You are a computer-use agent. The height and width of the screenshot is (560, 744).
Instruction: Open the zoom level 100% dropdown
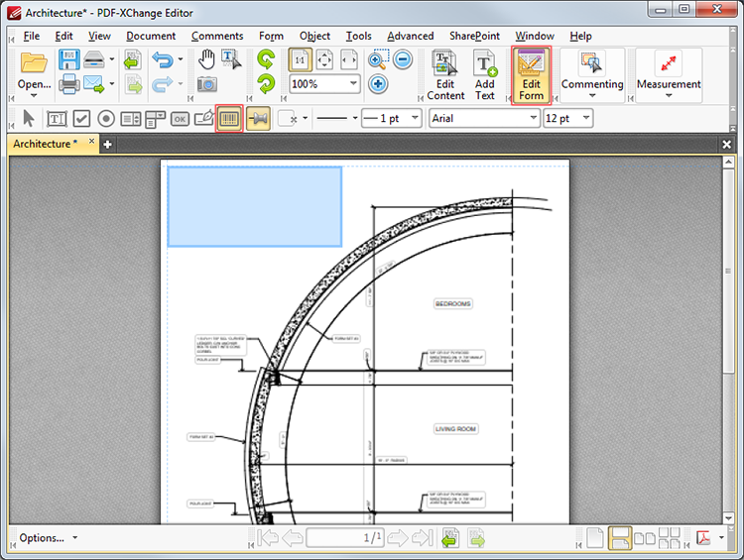353,84
